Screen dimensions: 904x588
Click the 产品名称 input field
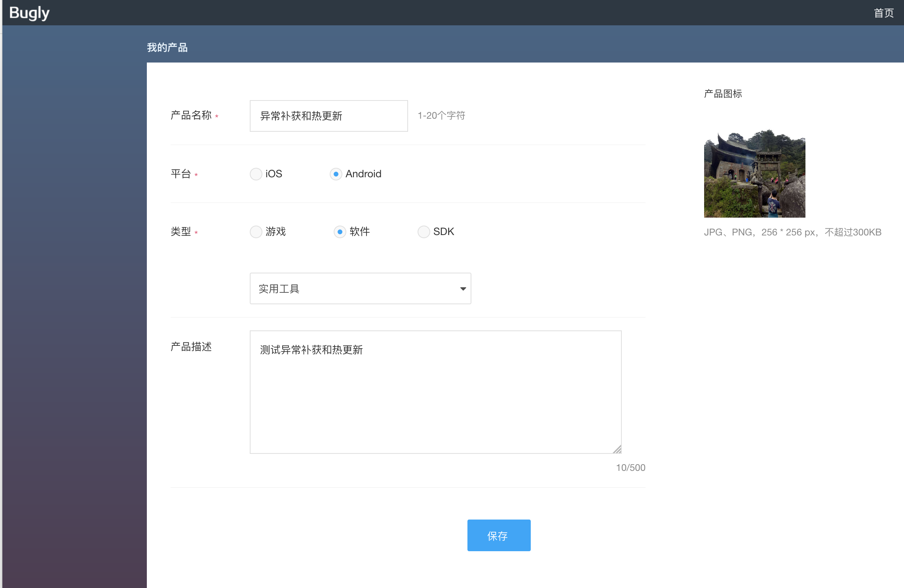(329, 116)
